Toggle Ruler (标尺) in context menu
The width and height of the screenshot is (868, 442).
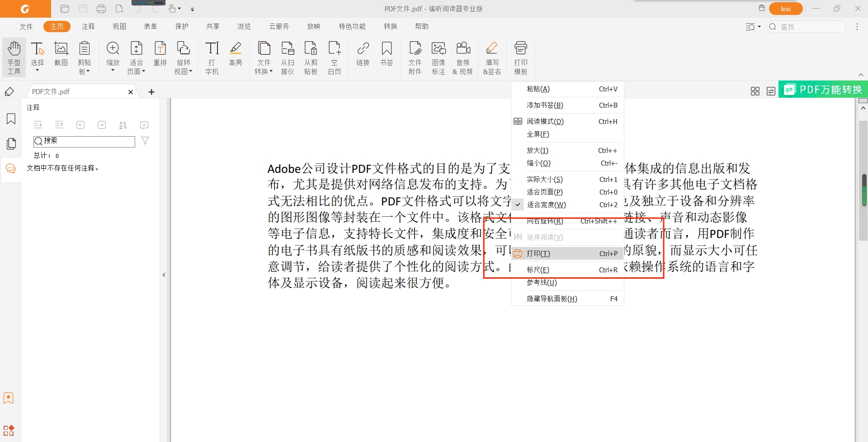(x=538, y=270)
